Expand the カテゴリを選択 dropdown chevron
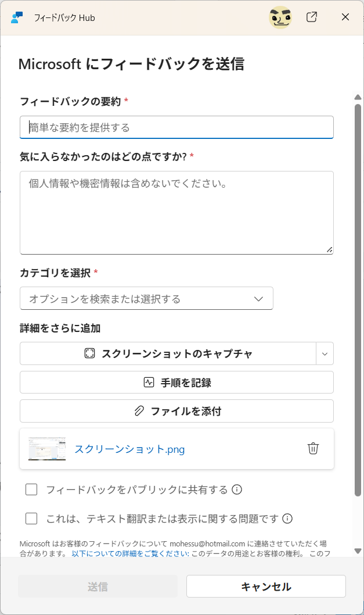 click(x=258, y=299)
